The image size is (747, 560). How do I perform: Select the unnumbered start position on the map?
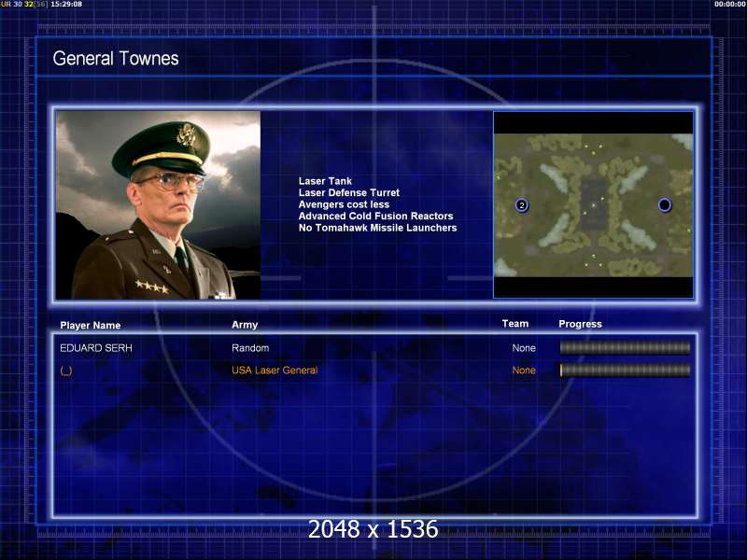(x=665, y=204)
